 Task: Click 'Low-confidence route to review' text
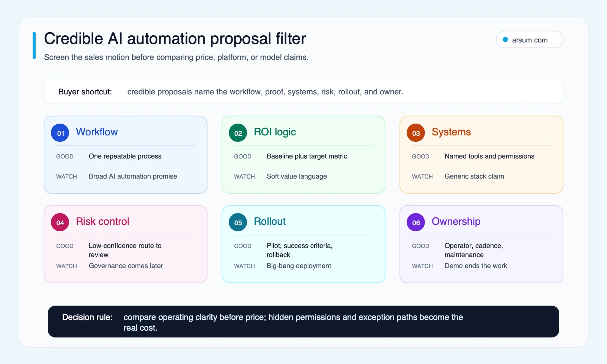[125, 250]
